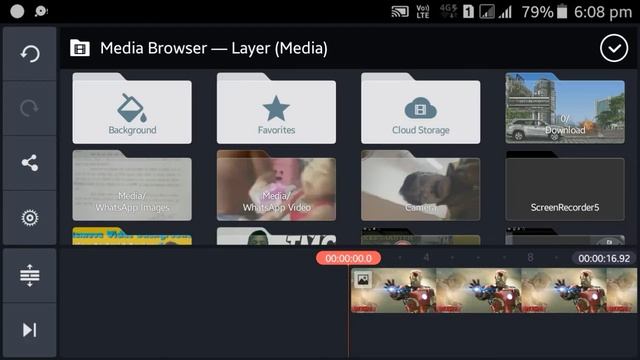The image size is (640, 360).
Task: Click the Media Browser — Layer (Media) title
Action: coord(214,48)
